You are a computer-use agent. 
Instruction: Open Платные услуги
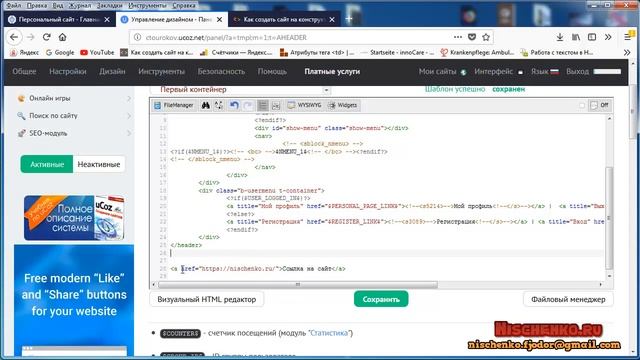point(332,71)
